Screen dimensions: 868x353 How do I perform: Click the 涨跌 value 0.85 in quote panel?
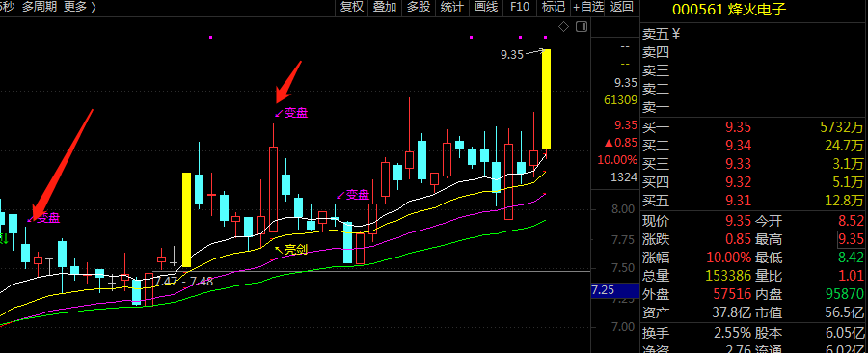[739, 239]
